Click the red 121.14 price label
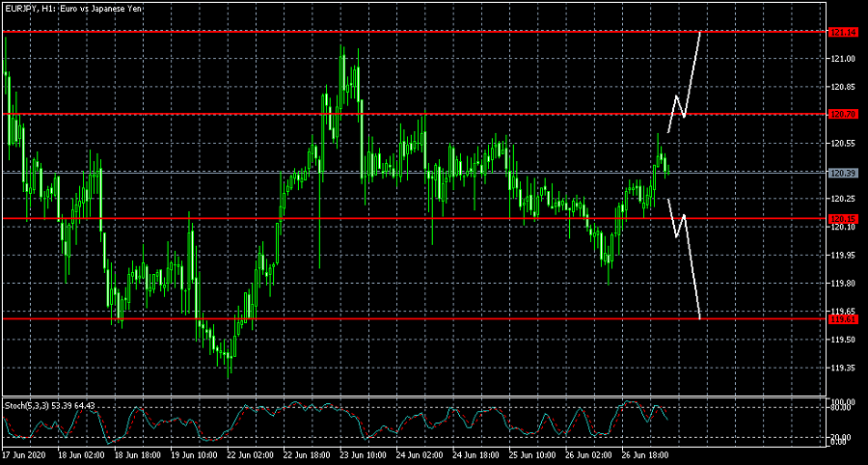This screenshot has height=465, width=868. coord(843,32)
